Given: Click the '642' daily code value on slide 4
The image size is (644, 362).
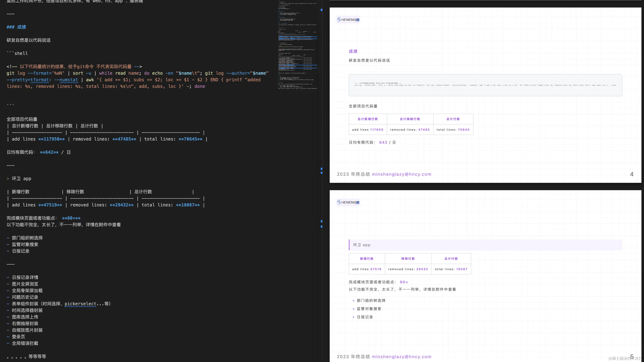Looking at the screenshot, I should (x=383, y=142).
